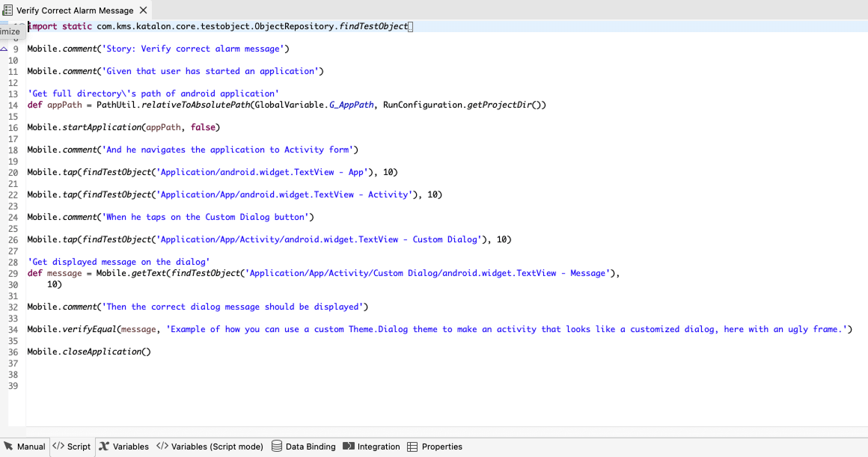Open the Variables (Script mode) tab

pyautogui.click(x=210, y=447)
